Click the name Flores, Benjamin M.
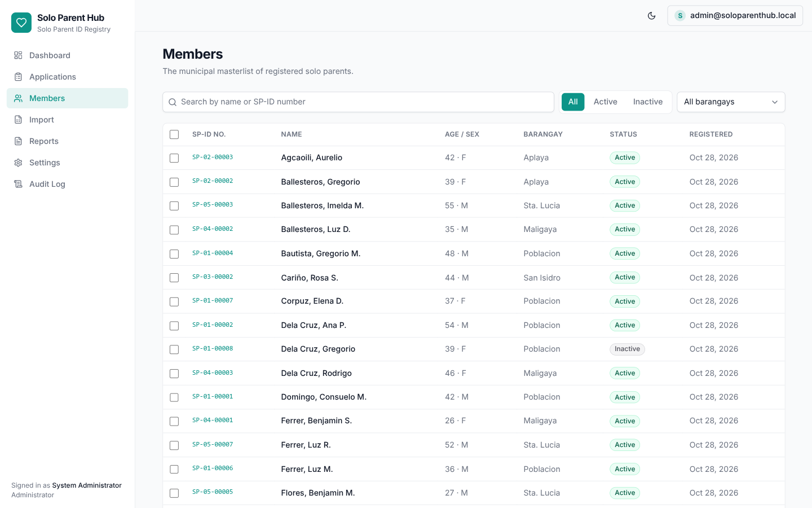The image size is (812, 508). click(x=318, y=493)
